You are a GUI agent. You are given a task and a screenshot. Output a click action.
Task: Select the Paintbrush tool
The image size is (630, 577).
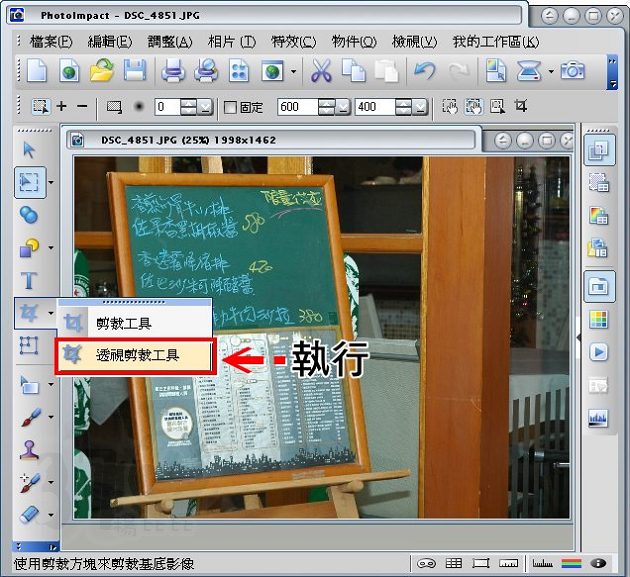pos(31,417)
